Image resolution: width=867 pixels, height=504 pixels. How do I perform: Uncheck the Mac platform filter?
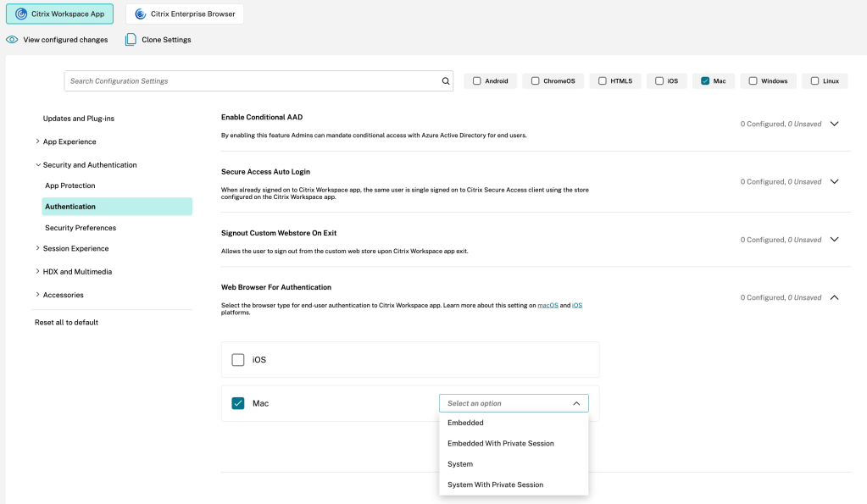pyautogui.click(x=705, y=81)
